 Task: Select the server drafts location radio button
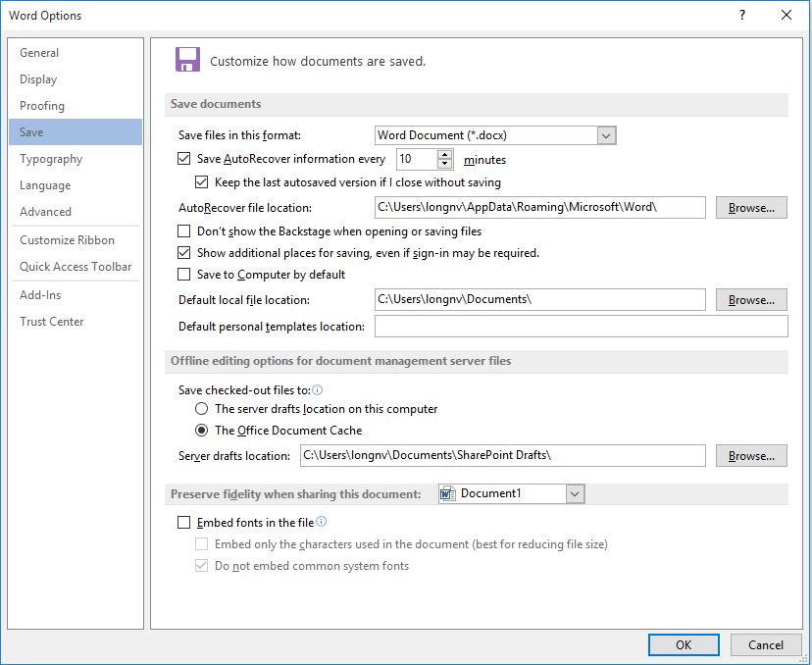(202, 409)
